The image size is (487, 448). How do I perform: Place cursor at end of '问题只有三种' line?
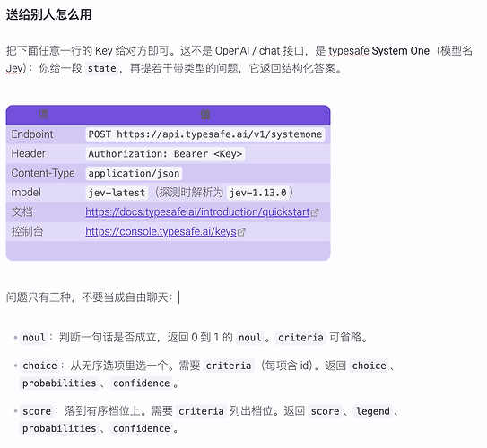pos(178,297)
